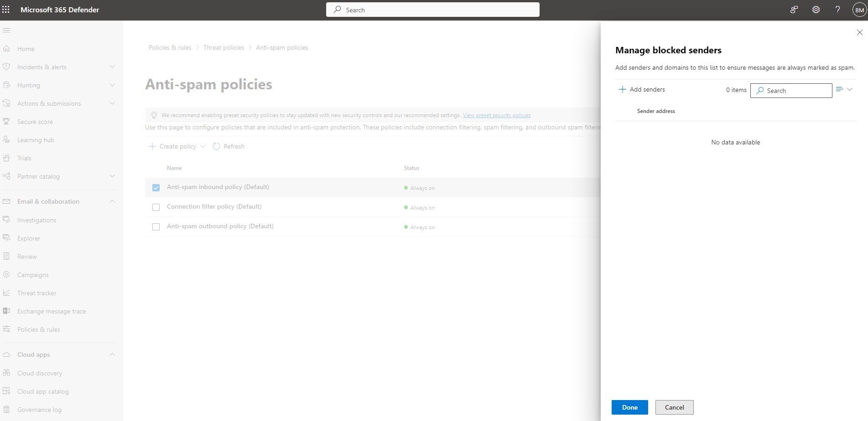This screenshot has height=421, width=868.
Task: Open the settings gear icon
Action: pyautogui.click(x=816, y=10)
